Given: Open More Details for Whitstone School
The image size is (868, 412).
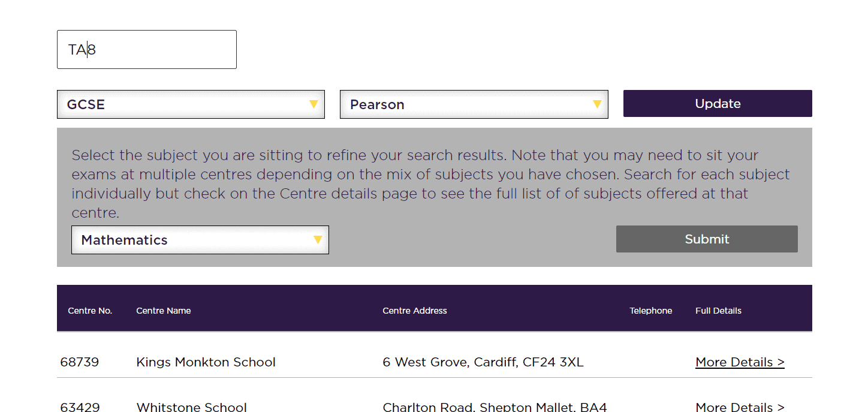Looking at the screenshot, I should [740, 407].
